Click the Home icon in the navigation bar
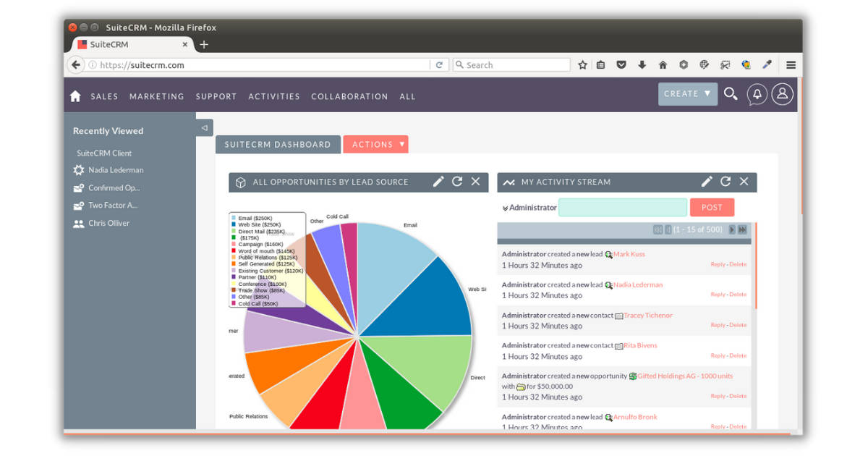This screenshot has height=456, width=868. pos(75,96)
